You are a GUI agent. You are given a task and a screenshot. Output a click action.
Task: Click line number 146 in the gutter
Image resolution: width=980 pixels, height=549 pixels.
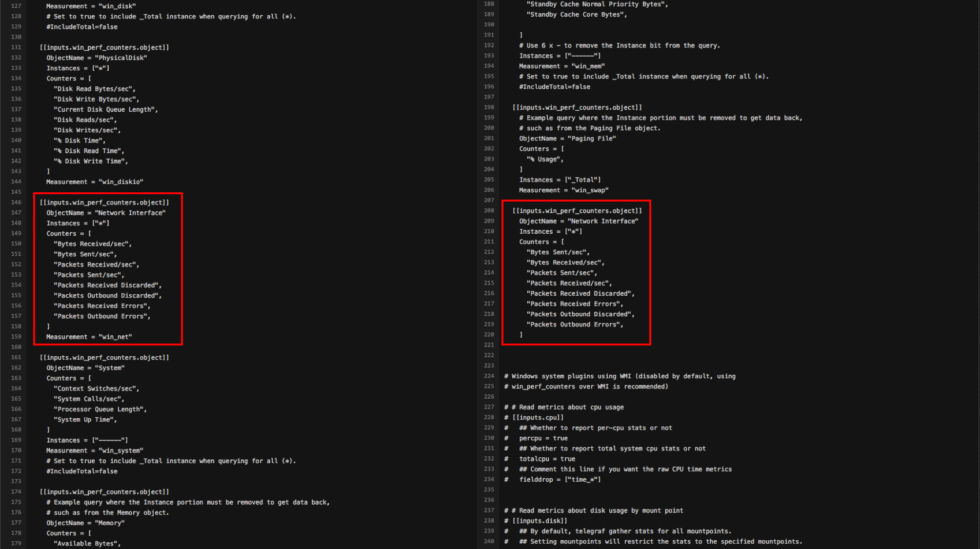tap(16, 202)
